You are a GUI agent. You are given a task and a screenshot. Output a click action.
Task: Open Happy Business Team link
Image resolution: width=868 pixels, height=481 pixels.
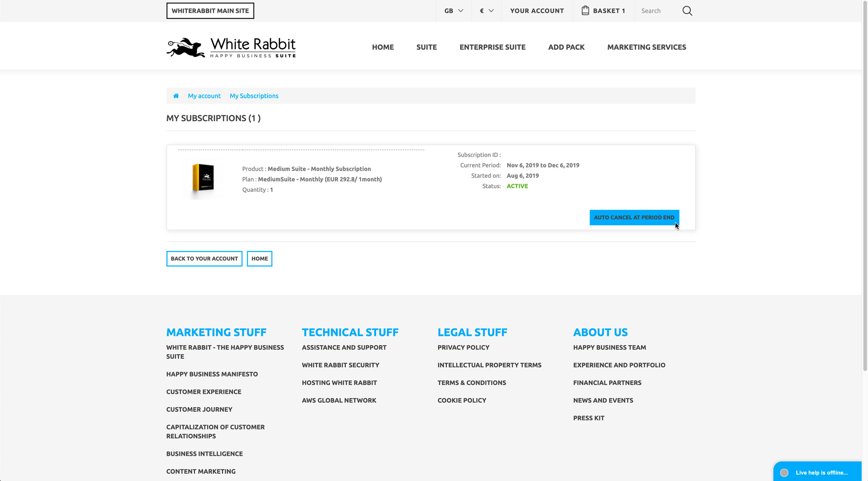(x=609, y=348)
